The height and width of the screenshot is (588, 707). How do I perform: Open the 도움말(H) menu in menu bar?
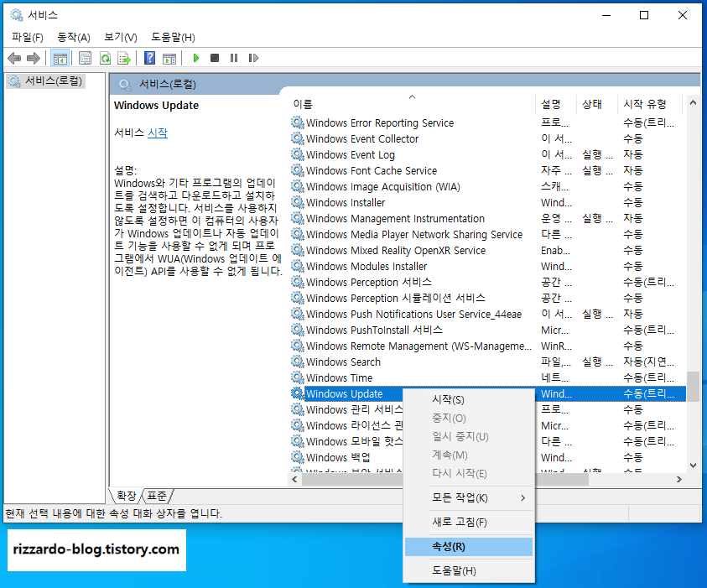pos(173,38)
